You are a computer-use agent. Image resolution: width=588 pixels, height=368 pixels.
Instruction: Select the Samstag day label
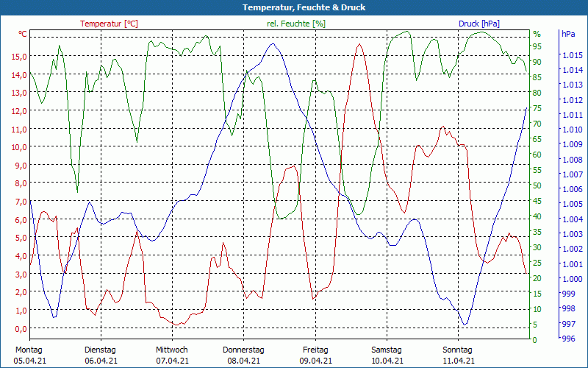387,350
